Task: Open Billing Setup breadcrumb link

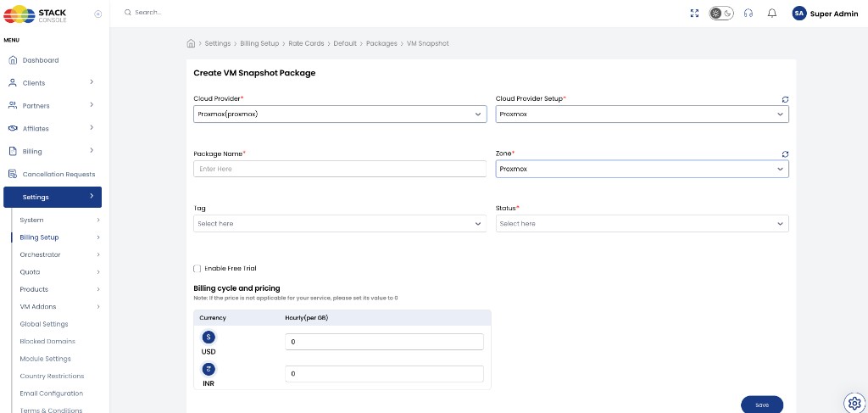Action: coord(259,43)
